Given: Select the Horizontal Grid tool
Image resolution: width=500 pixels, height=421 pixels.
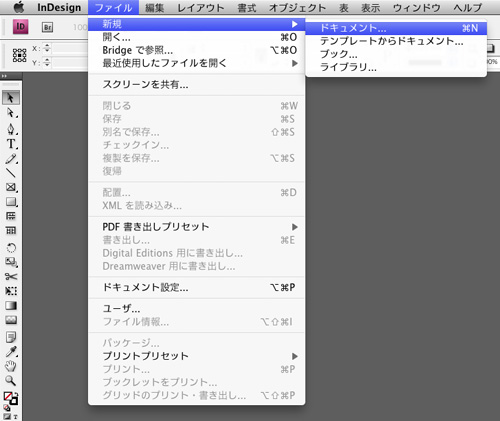Looking at the screenshot, I should click(x=11, y=216).
